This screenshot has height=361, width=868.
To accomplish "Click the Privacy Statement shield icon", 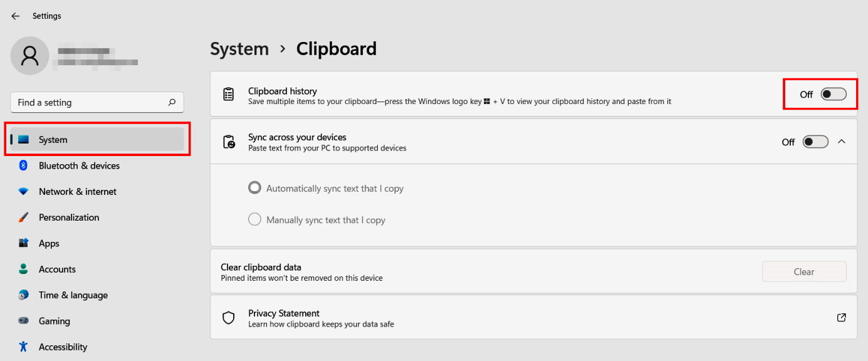I will pos(228,317).
